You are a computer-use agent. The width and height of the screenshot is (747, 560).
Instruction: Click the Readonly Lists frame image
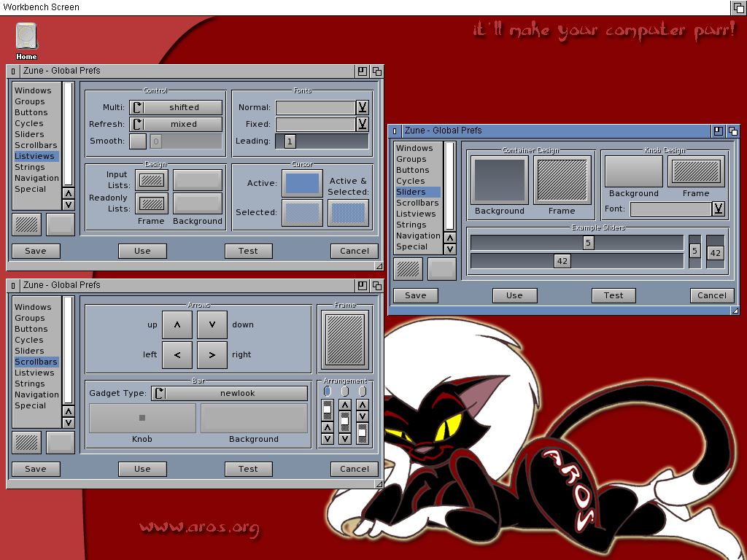152,203
